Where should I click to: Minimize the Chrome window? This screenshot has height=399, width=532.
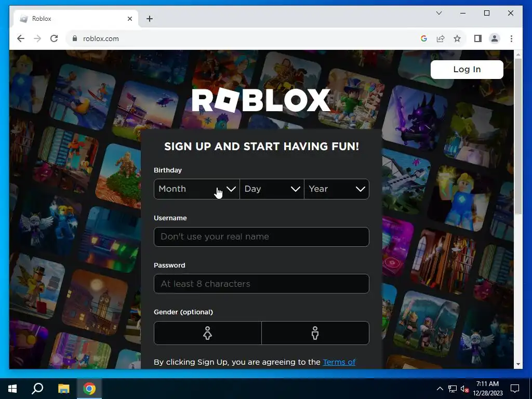click(463, 13)
